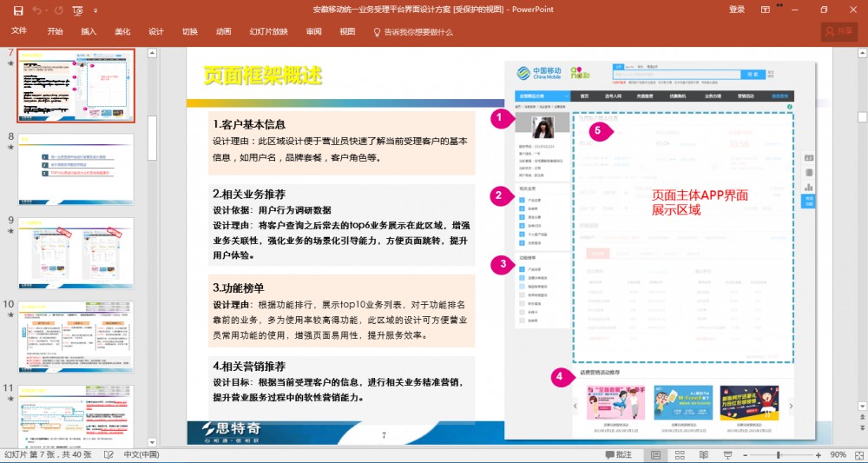Open the 切换 ribbon tab
This screenshot has width=868, height=463.
[x=190, y=31]
